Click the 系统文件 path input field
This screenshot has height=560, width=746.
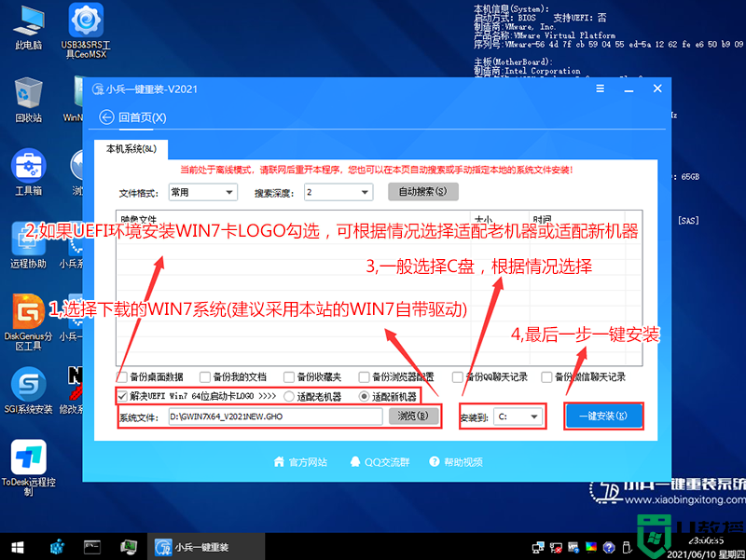pyautogui.click(x=275, y=417)
